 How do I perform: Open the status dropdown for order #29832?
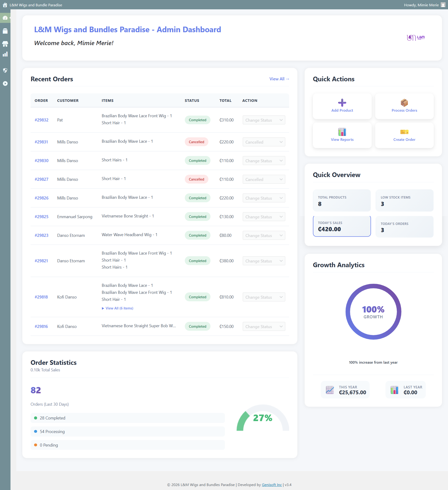coord(264,120)
